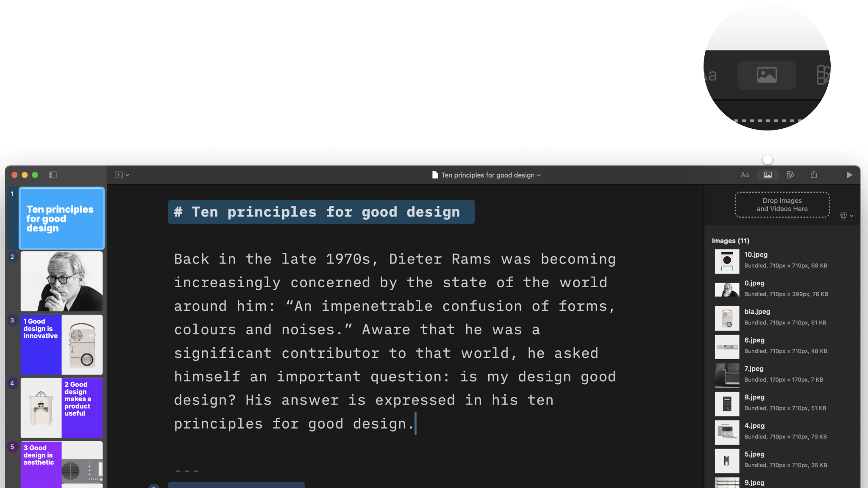Click the Drop Images and Videos Here button
The height and width of the screenshot is (488, 868).
(x=782, y=204)
